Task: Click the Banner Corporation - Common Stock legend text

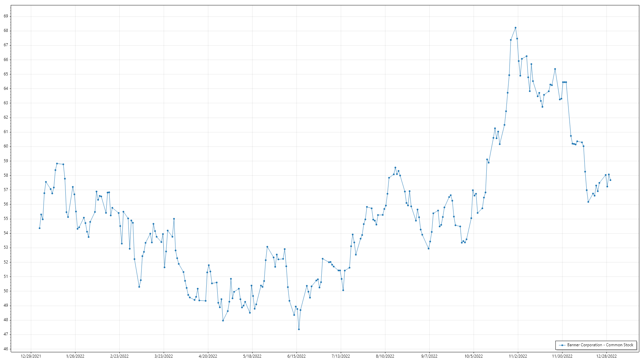Action: pyautogui.click(x=600, y=345)
